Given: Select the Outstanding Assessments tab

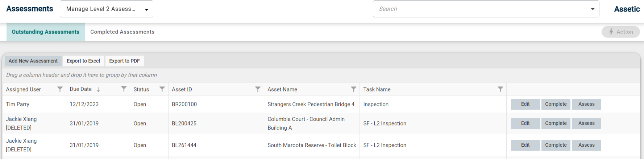Looking at the screenshot, I should point(46,32).
